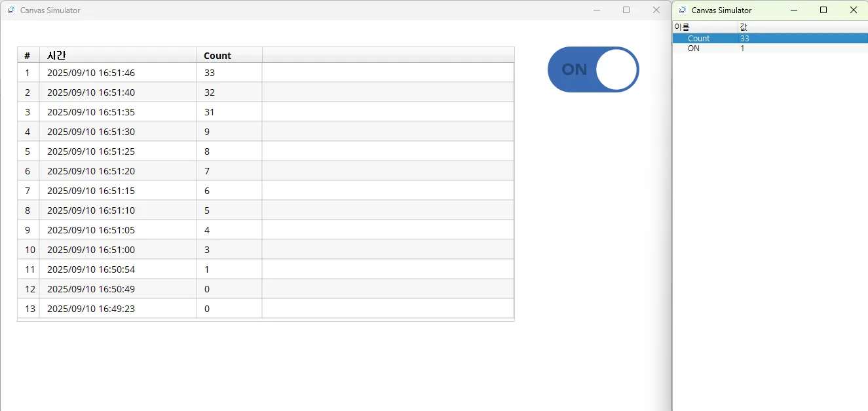868x411 pixels.
Task: Minimize the variable list window
Action: point(794,10)
